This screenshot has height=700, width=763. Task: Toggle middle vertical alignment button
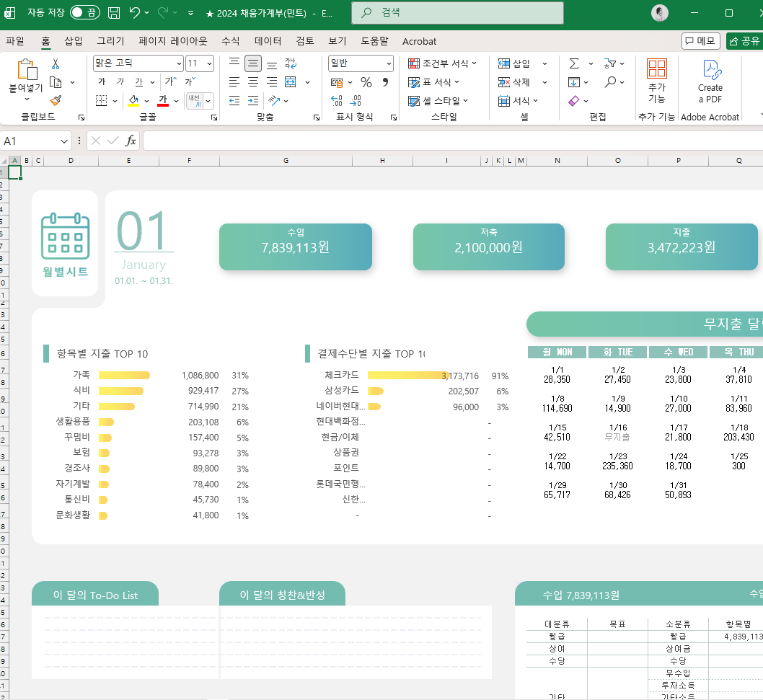click(x=253, y=63)
